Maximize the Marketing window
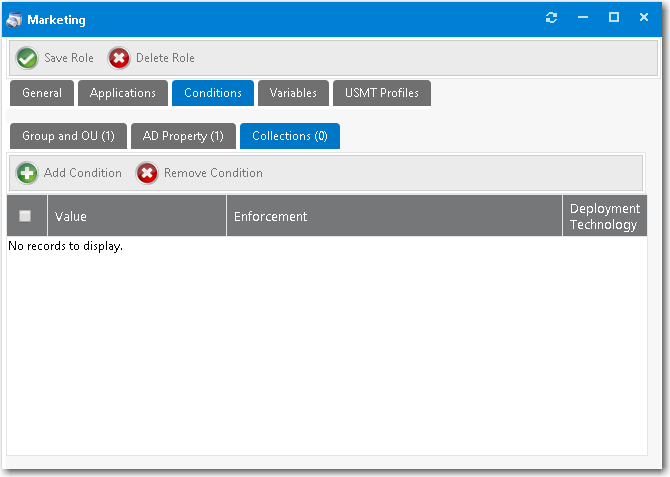Image resolution: width=670 pixels, height=477 pixels. (x=614, y=18)
